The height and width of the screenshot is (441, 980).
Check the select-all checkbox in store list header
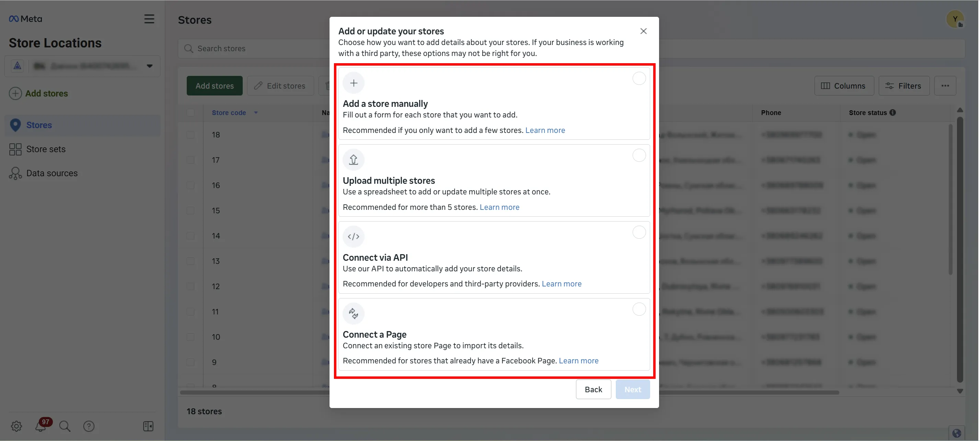(x=191, y=113)
